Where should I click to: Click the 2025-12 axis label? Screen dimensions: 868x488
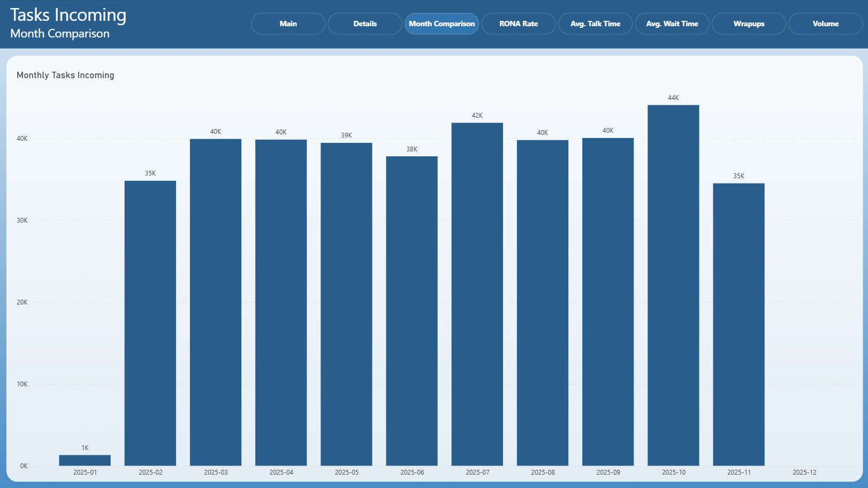point(804,472)
